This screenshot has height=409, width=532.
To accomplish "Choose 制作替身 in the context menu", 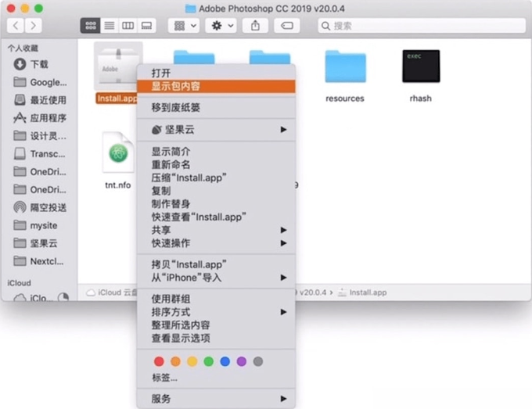I will 216,204.
